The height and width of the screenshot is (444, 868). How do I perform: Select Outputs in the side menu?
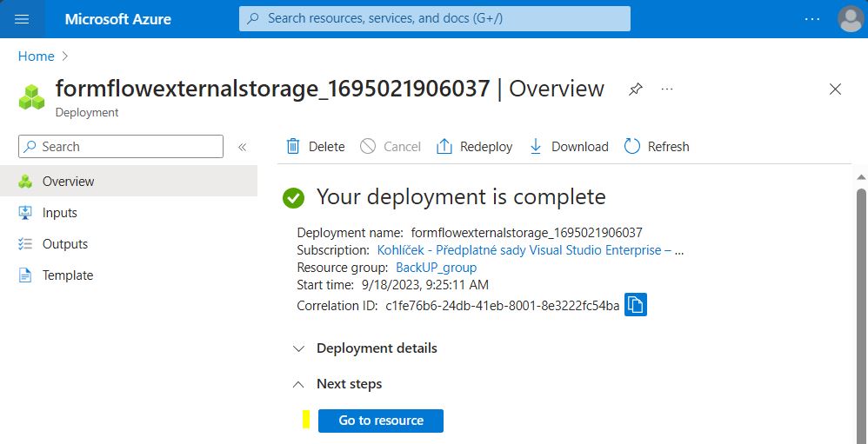(64, 244)
